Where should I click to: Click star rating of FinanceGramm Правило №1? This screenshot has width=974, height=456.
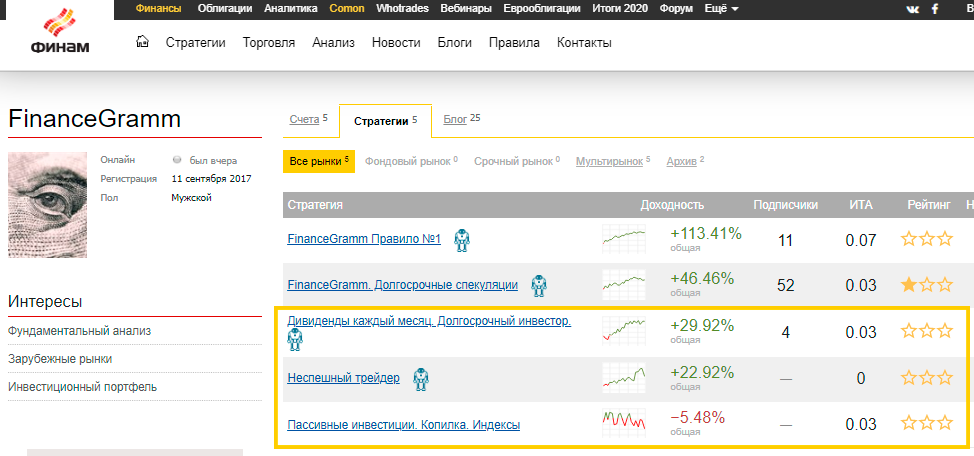click(927, 239)
